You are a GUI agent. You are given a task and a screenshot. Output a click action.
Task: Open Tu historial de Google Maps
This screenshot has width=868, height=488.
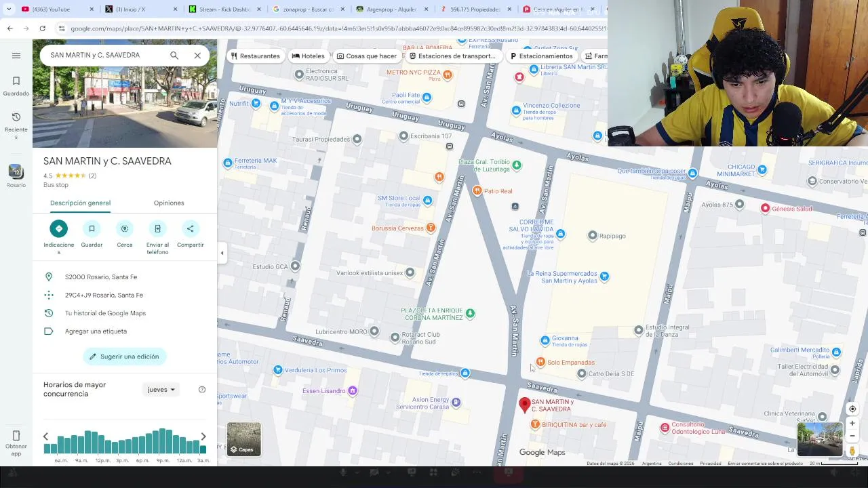[x=125, y=313]
